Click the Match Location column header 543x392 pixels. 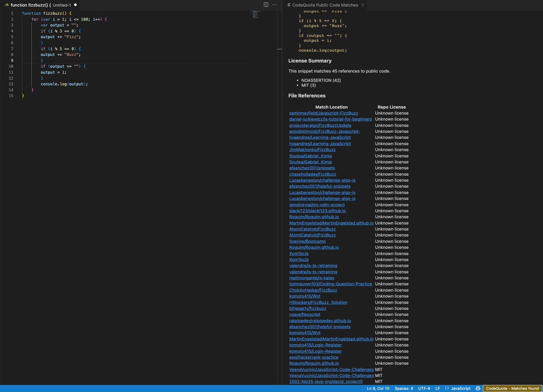pyautogui.click(x=331, y=107)
